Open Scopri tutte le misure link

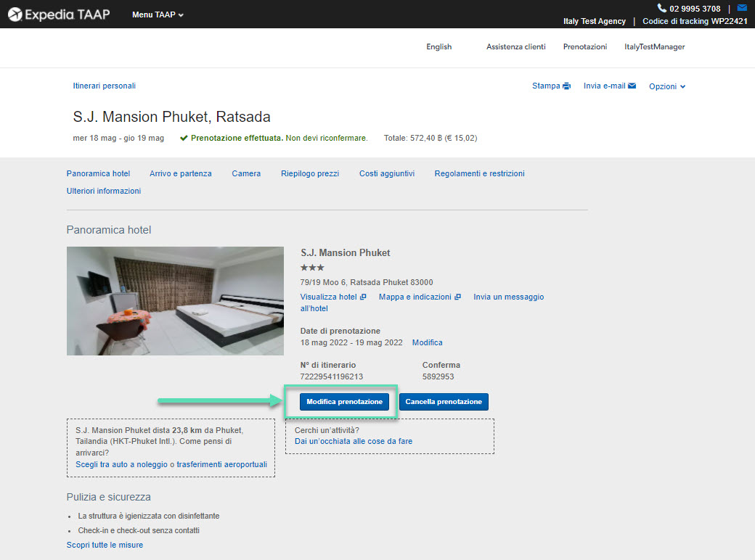point(105,545)
